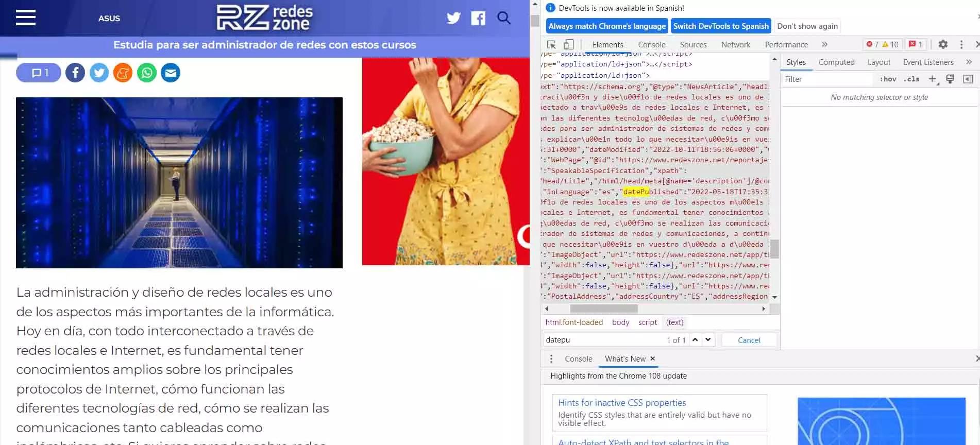Share article by email icon
980x445 pixels.
coord(171,73)
